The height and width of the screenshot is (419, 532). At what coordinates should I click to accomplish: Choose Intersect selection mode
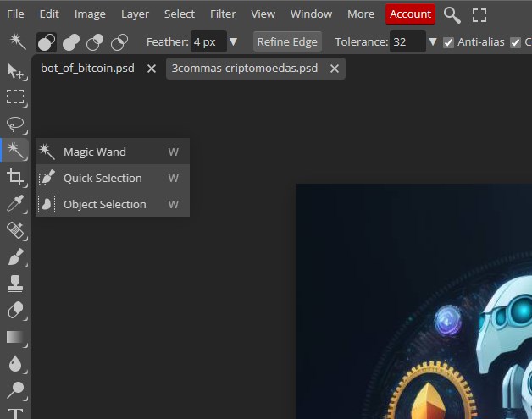coord(119,42)
